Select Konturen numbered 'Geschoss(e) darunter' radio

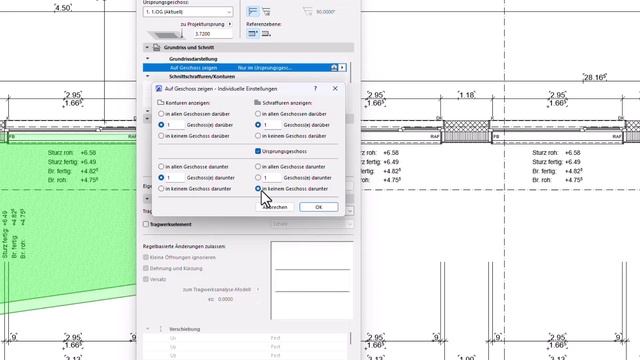pos(161,178)
